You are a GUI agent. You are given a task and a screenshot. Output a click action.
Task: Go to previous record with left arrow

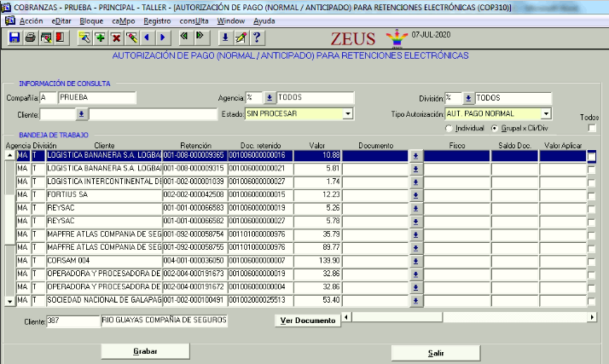click(147, 38)
